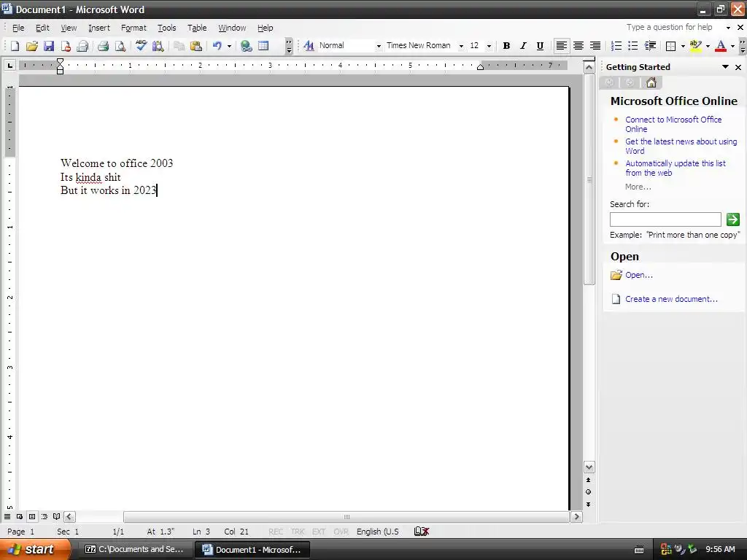This screenshot has height=560, width=747.
Task: Open the Research binoculars icon
Action: pos(158,46)
